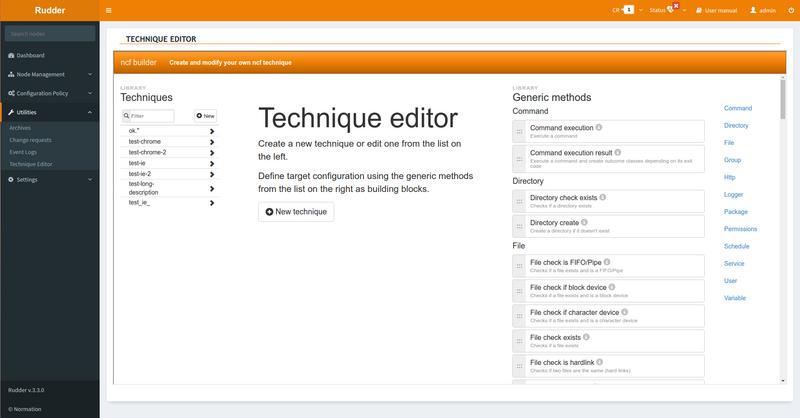This screenshot has width=800, height=418.
Task: Open the admin user menu
Action: (763, 10)
